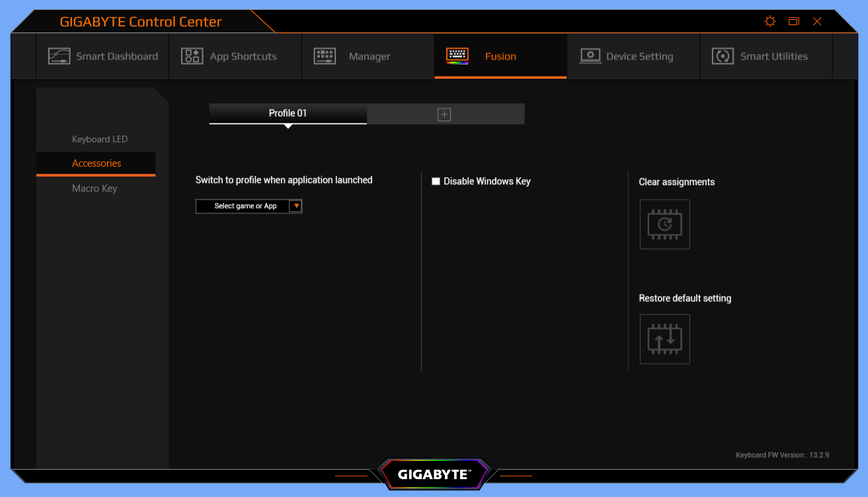The height and width of the screenshot is (497, 868).
Task: Switch to the App Shortcuts tab
Action: click(x=235, y=56)
